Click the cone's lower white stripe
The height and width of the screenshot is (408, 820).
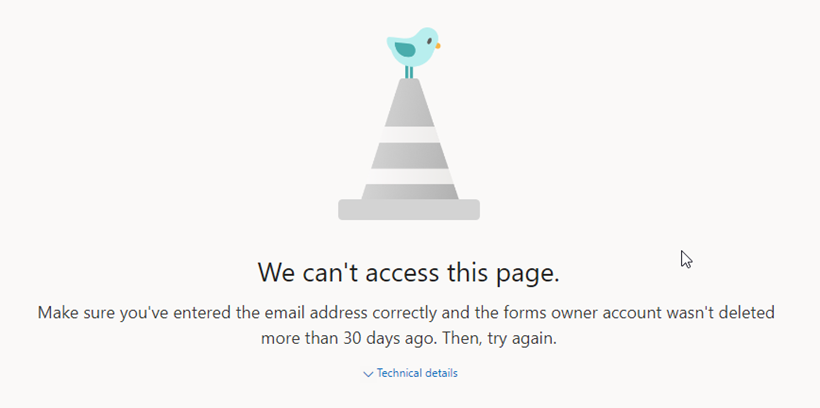click(x=409, y=176)
